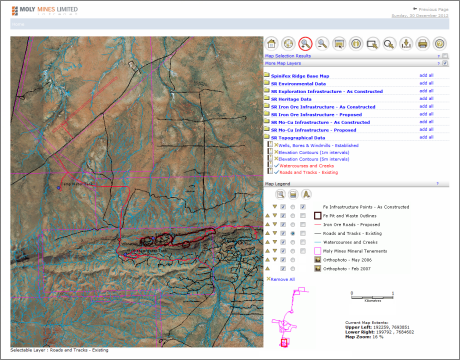Viewport: 460px width, 360px height.
Task: Expand SR Iron Ore Infrastructure - As Constructed folder
Action: (x=267, y=106)
